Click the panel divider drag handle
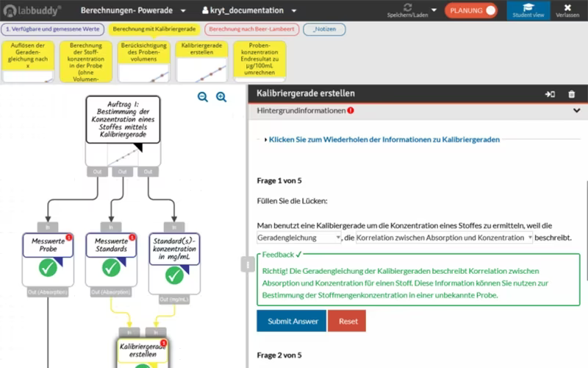 point(247,264)
